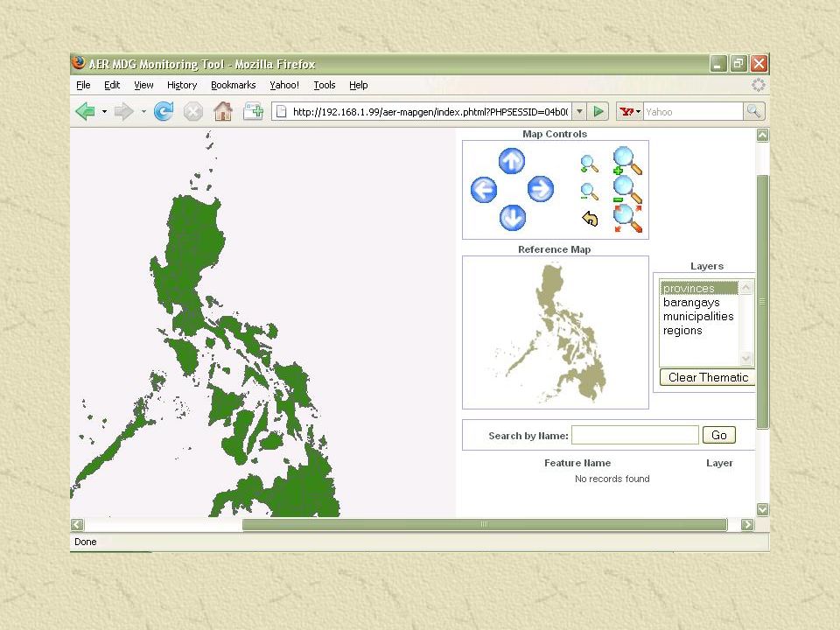
Task: Click the Done status bar text
Action: point(86,542)
